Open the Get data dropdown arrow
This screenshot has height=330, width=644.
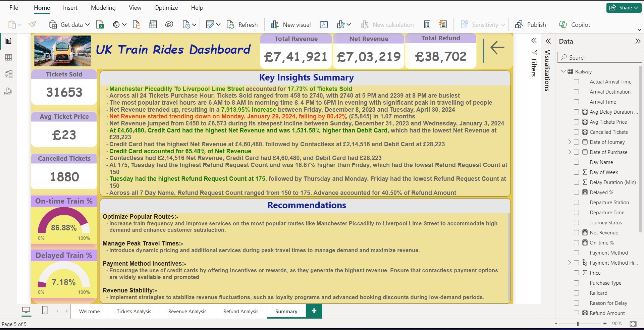click(88, 24)
